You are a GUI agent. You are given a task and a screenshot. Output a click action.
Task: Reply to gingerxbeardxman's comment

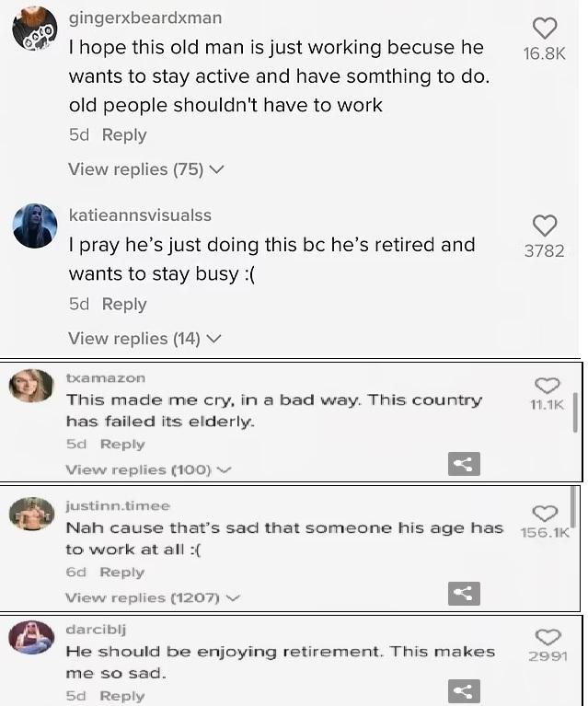tap(124, 135)
